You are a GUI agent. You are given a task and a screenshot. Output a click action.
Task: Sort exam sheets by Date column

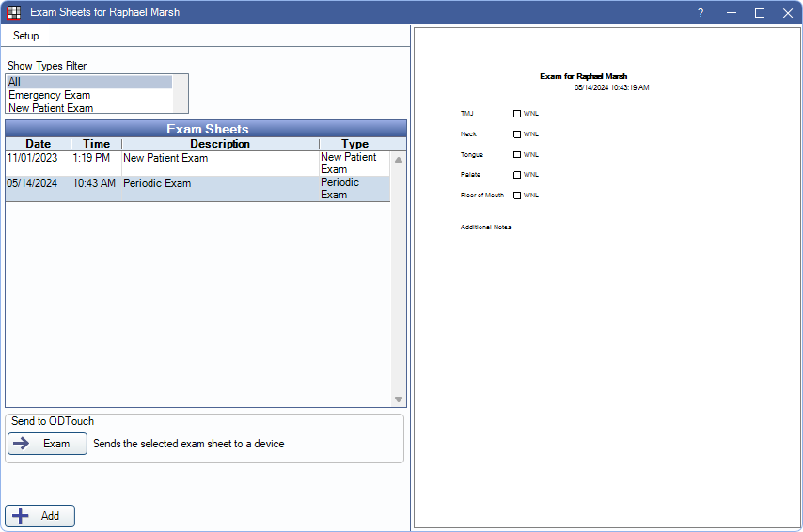click(x=38, y=144)
